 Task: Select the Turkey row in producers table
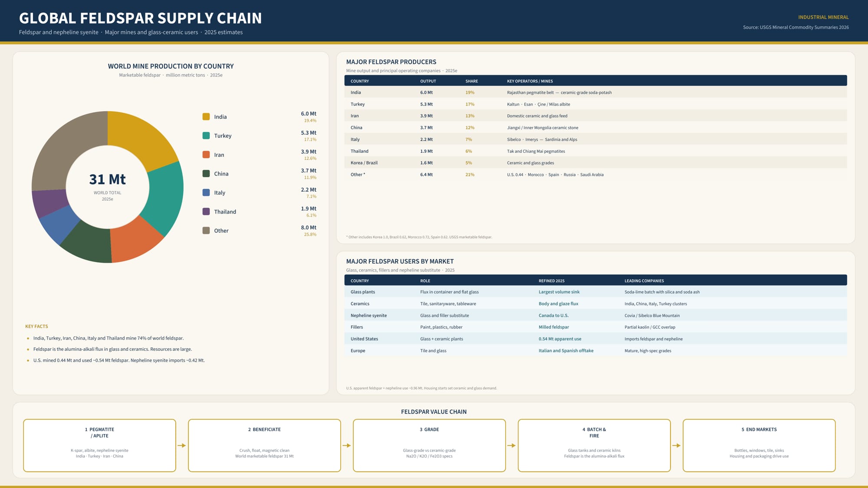[x=595, y=104]
